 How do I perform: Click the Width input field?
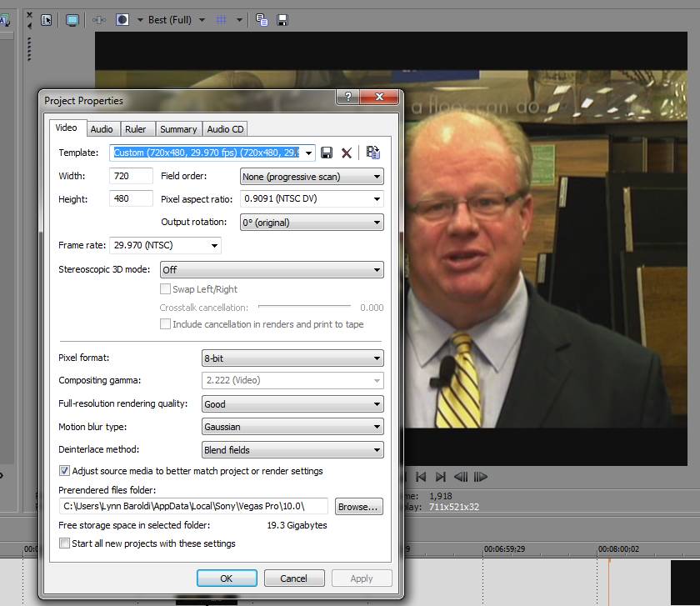[131, 176]
